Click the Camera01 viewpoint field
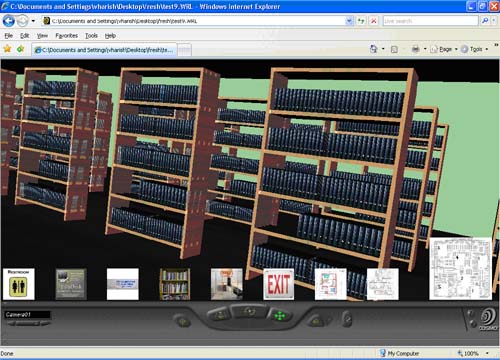The image size is (500, 360). point(28,314)
